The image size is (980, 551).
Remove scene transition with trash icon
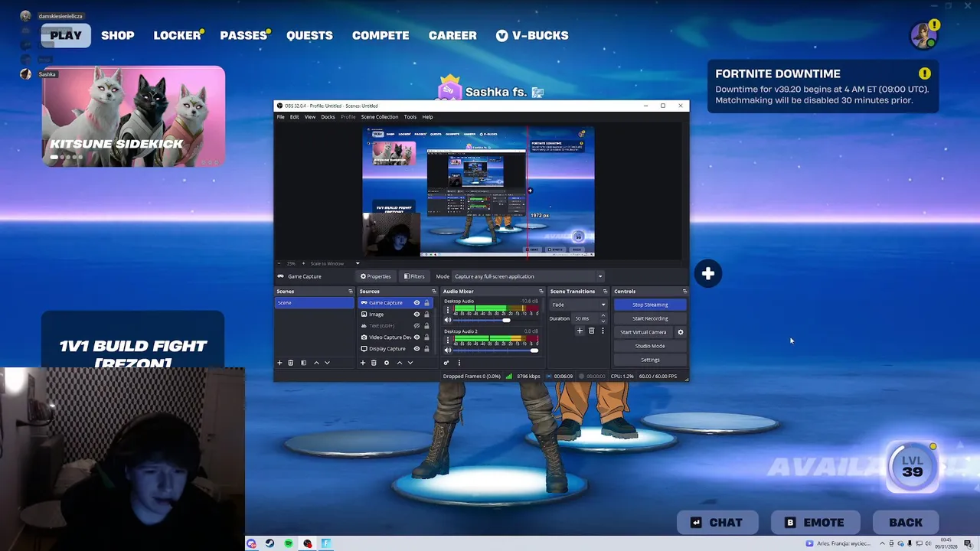591,331
